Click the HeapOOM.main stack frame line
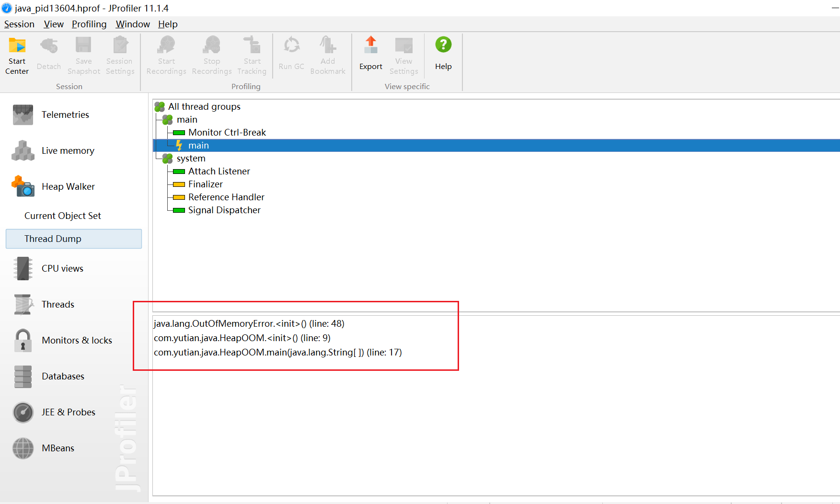The height and width of the screenshot is (504, 840). (x=277, y=353)
